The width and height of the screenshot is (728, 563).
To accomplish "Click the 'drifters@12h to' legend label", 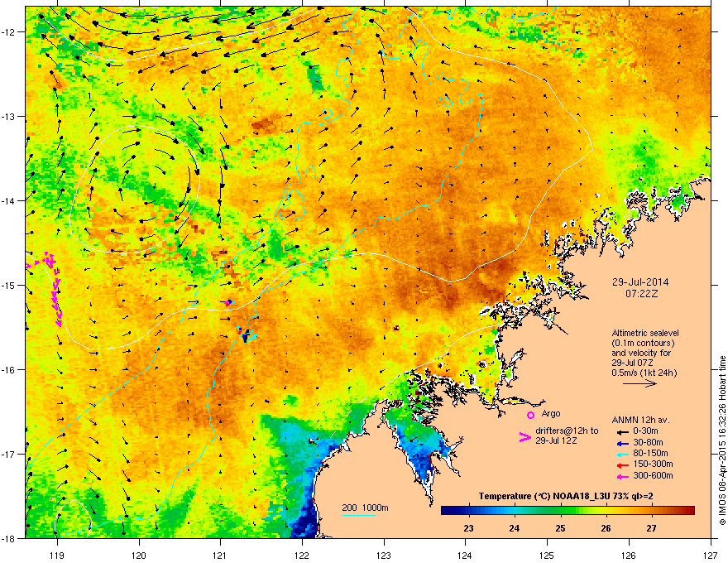I will (x=567, y=431).
